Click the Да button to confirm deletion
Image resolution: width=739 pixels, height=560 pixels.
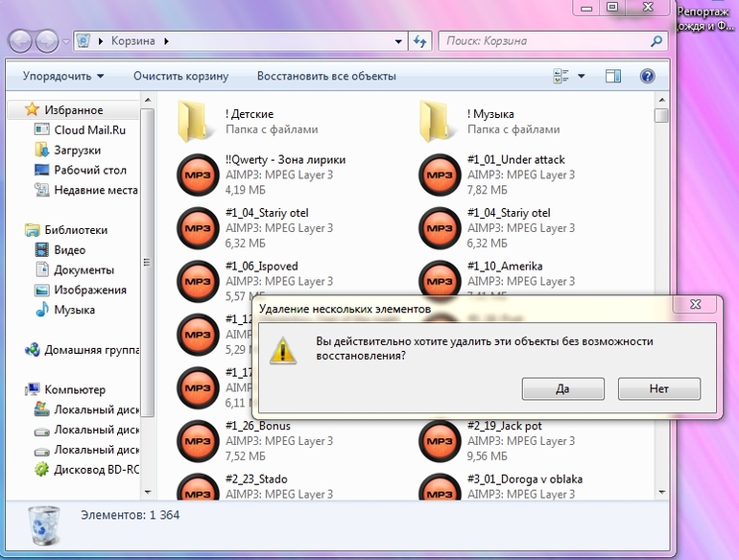click(x=563, y=388)
